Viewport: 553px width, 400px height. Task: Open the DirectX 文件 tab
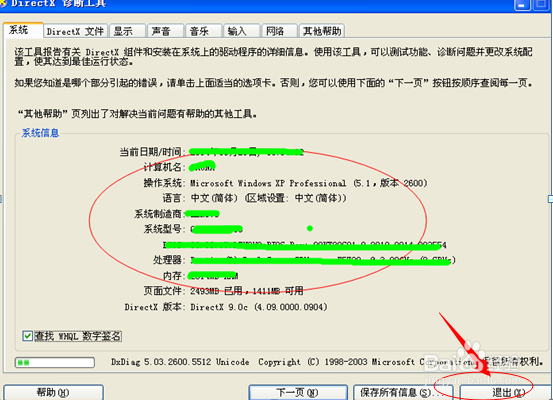coord(75,31)
